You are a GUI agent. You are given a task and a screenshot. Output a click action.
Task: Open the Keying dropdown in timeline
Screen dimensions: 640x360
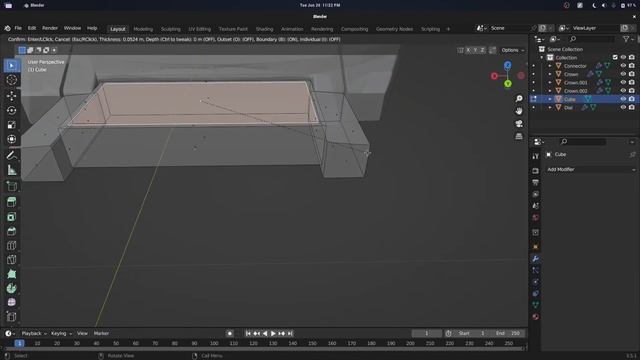pos(61,333)
